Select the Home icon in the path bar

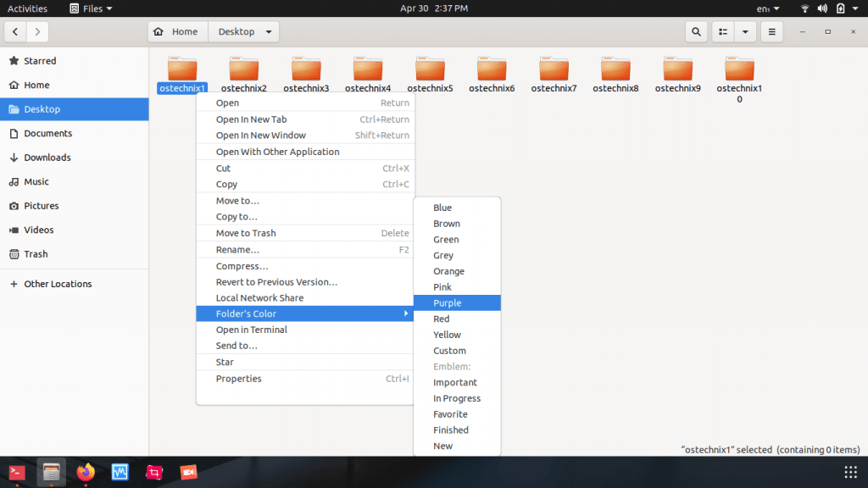point(177,31)
